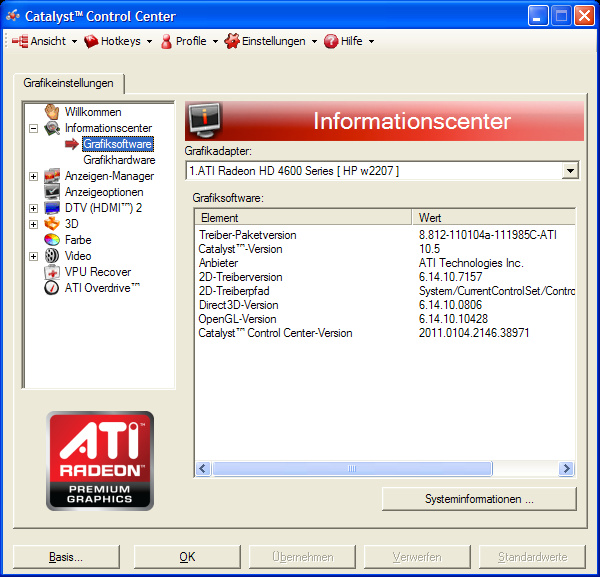
Task: Select Willkommen in the tree
Action: tap(93, 112)
